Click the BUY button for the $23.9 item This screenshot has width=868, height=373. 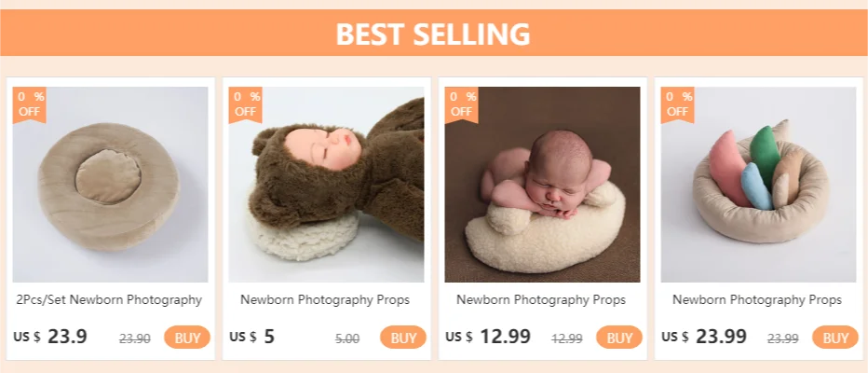pyautogui.click(x=187, y=338)
